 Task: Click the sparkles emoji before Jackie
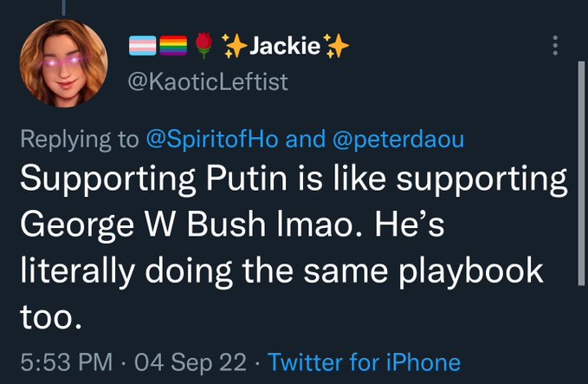point(232,47)
